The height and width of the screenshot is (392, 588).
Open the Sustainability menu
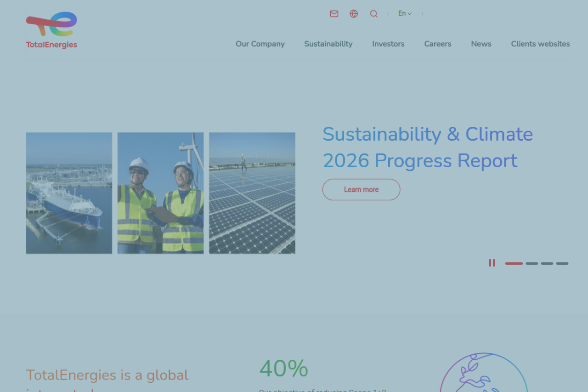(328, 44)
